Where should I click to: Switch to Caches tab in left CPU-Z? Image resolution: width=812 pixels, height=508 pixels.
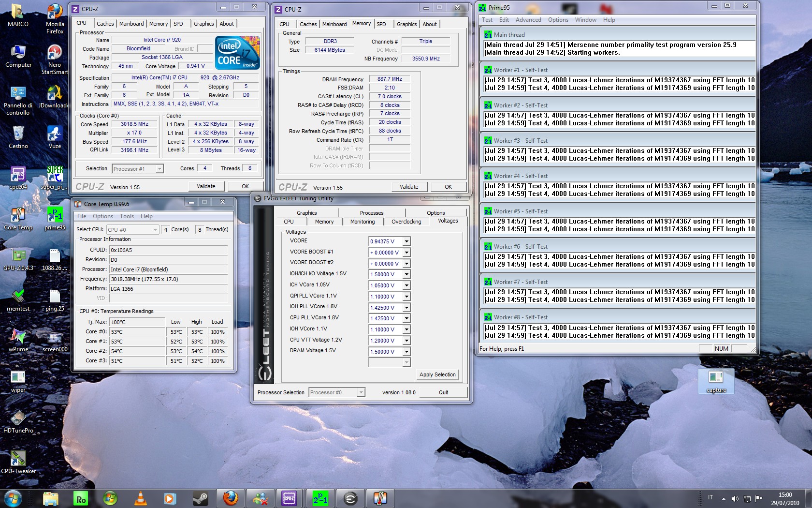[105, 24]
